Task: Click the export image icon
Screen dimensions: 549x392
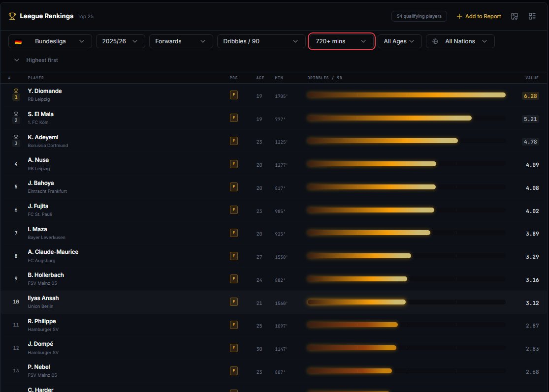Action: point(515,16)
